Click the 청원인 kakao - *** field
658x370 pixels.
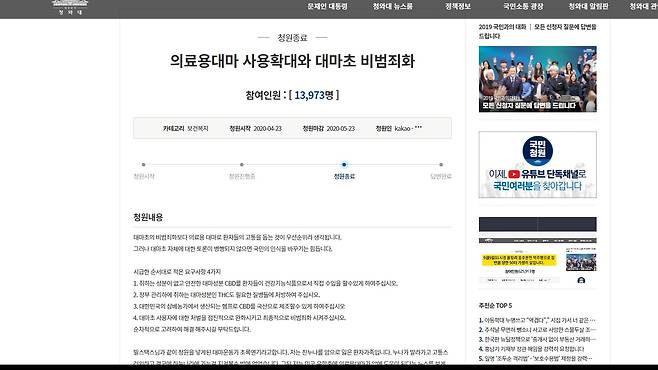399,128
